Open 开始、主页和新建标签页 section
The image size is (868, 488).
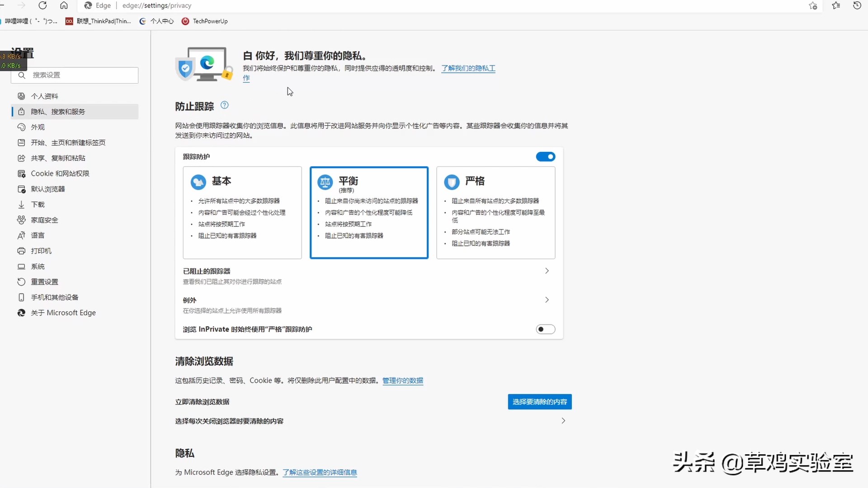coord(75,142)
